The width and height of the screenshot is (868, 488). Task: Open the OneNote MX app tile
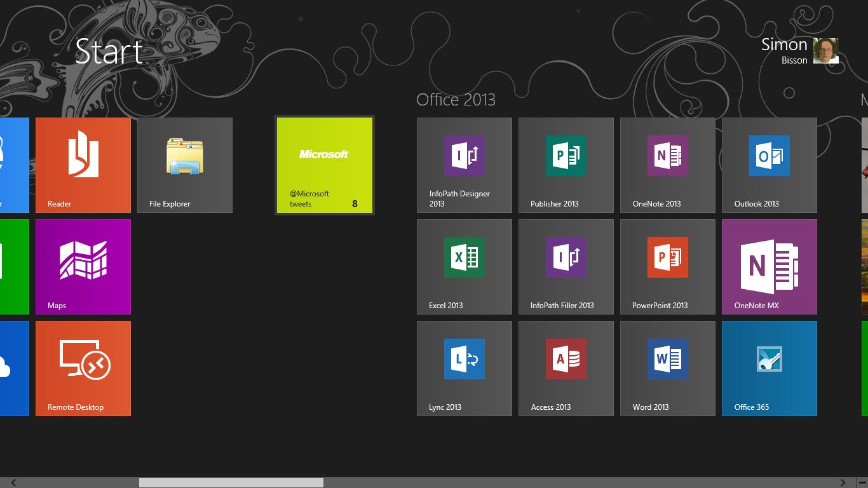769,267
